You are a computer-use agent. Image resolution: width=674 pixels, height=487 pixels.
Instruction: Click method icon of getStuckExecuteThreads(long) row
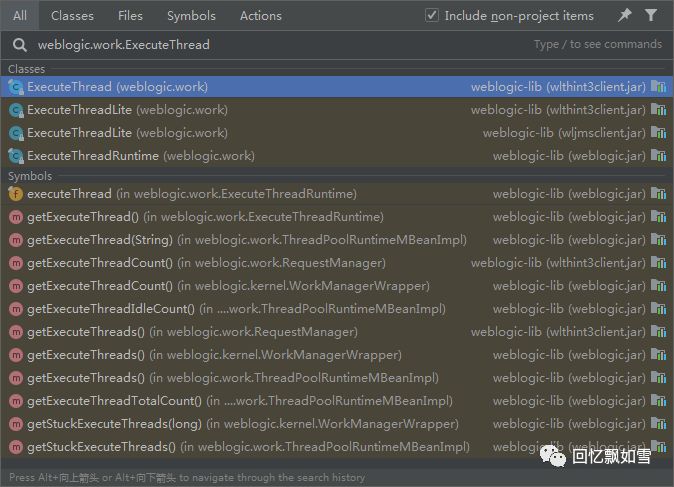pyautogui.click(x=16, y=424)
